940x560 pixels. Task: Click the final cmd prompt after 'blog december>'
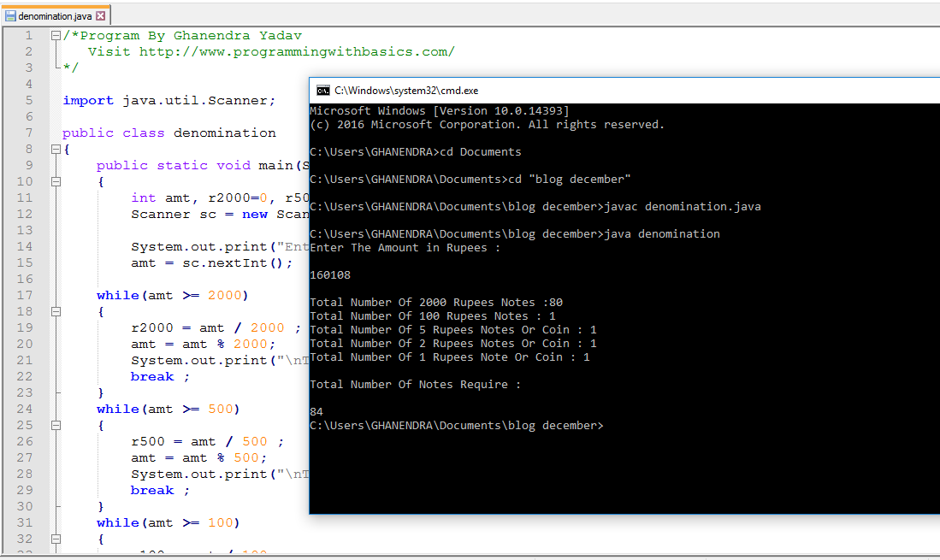pyautogui.click(x=606, y=426)
